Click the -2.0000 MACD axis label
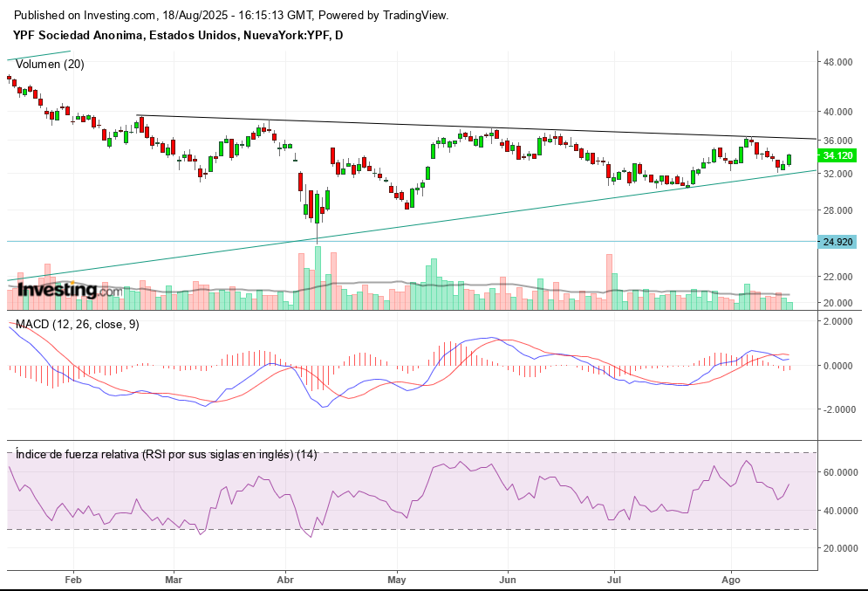The image size is (868, 591). (839, 409)
